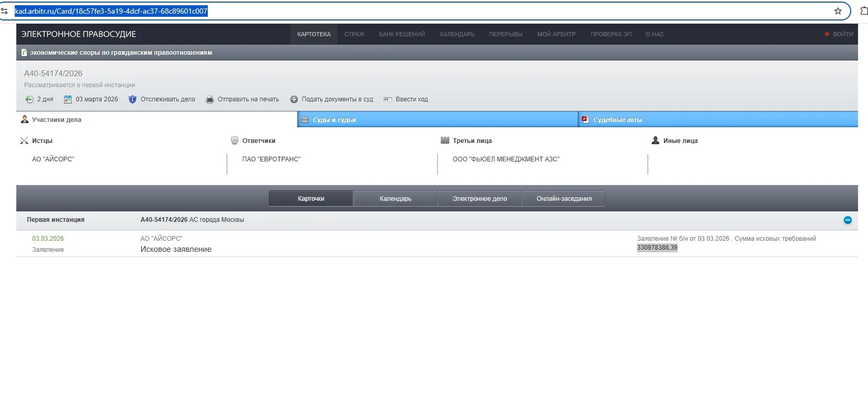Click the 'ЭЛЕКТРОННОЕ ПРАВОСУДИЕ' site title

(78, 34)
